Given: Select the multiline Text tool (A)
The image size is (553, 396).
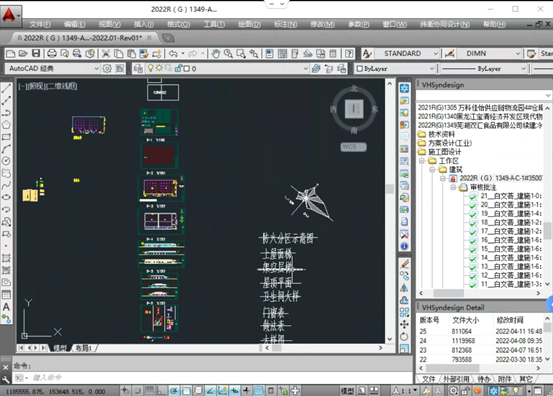Looking at the screenshot, I should 6,307.
